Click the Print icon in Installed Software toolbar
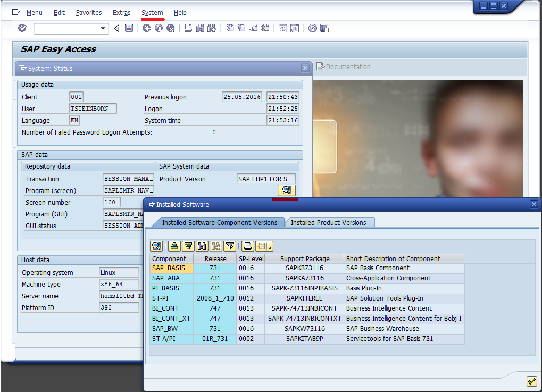 tap(247, 246)
